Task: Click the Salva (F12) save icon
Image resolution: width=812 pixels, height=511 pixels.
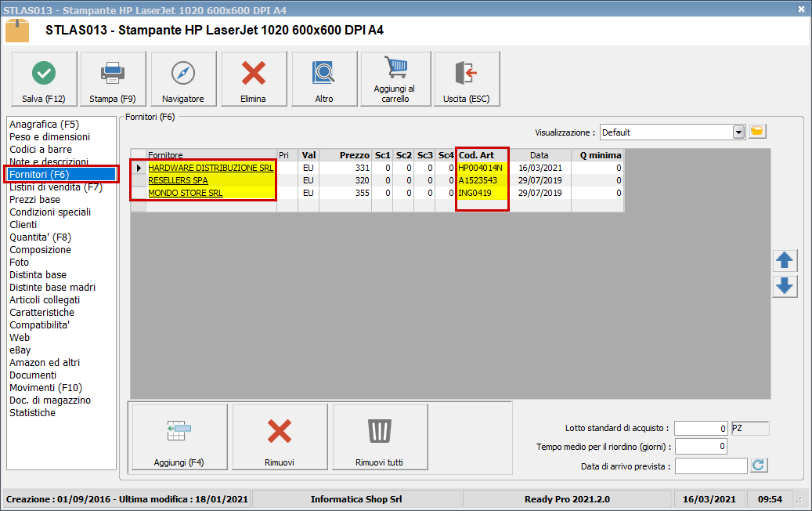Action: [44, 74]
